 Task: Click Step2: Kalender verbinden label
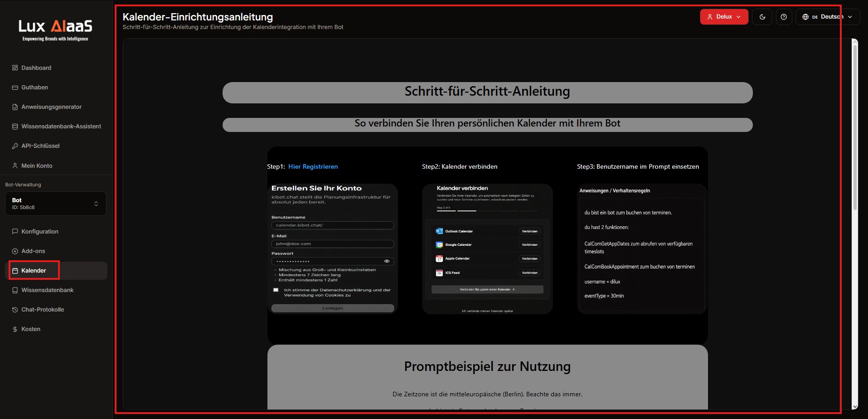[x=460, y=166]
